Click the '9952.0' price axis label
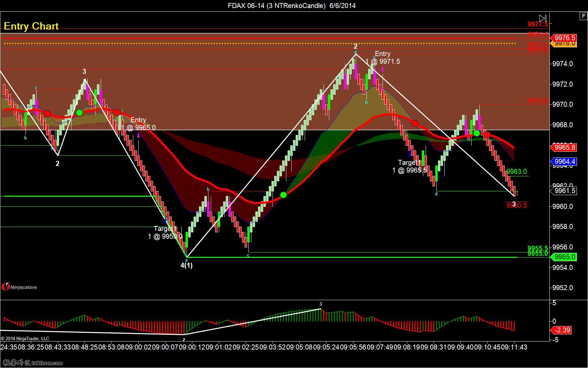Image resolution: width=588 pixels, height=368 pixels. (x=562, y=288)
